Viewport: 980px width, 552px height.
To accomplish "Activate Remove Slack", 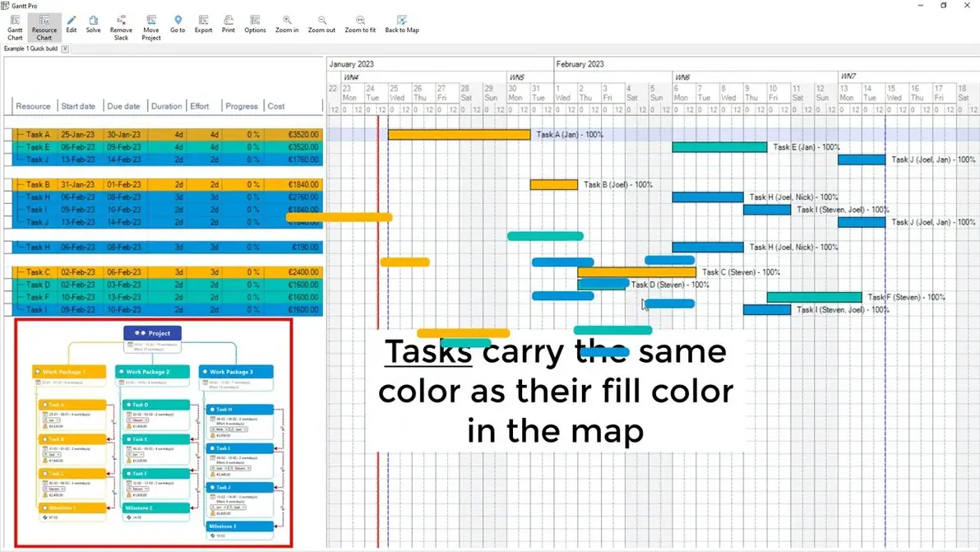I will [121, 26].
